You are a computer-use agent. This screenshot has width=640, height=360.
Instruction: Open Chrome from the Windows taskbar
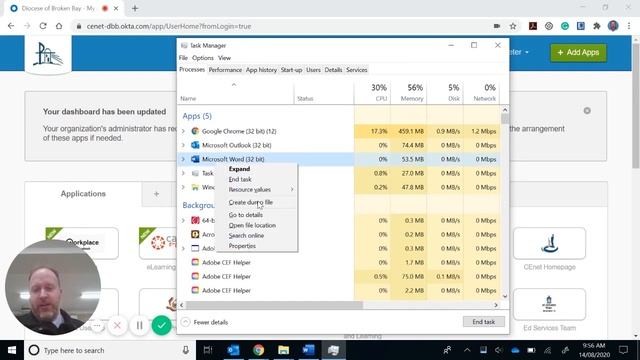pos(258,350)
